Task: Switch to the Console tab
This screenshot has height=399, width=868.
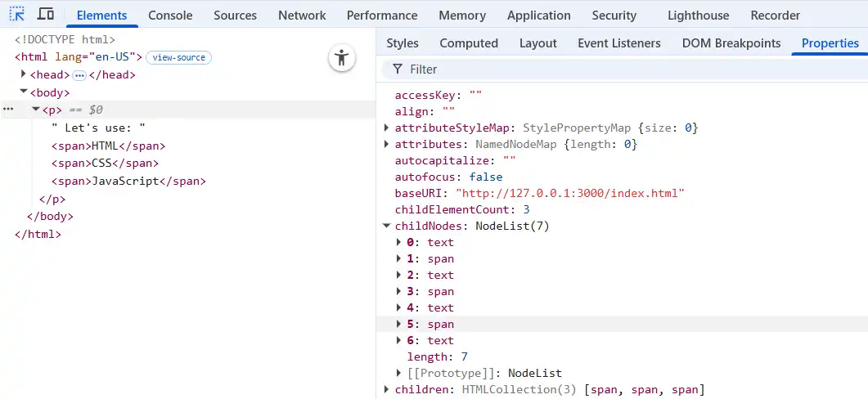Action: [170, 15]
